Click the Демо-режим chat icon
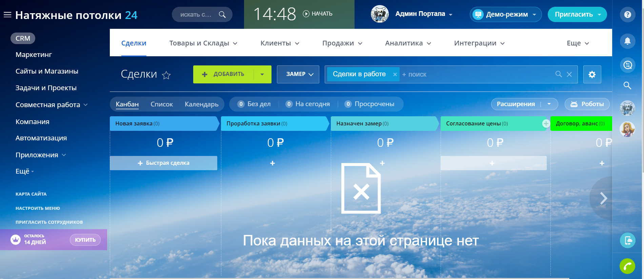The height and width of the screenshot is (279, 644). (478, 15)
